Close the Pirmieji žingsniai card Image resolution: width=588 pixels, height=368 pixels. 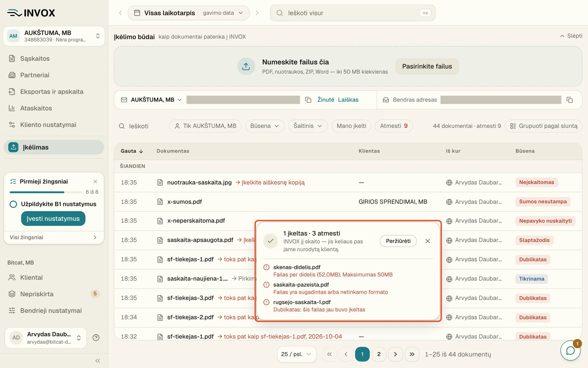[x=95, y=181]
